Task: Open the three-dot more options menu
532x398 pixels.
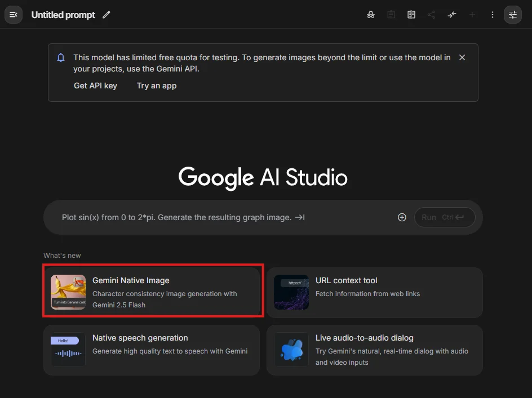Action: click(x=493, y=15)
